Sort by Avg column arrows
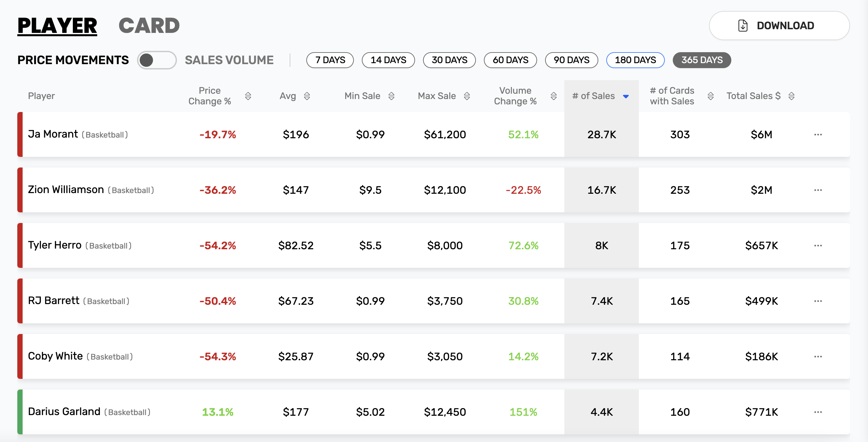Screen dimensions: 868x442 tap(307, 96)
